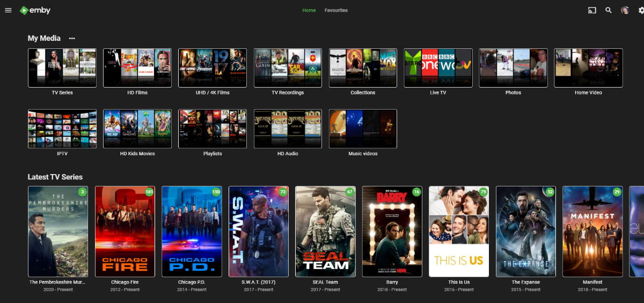Viewport: 644px width, 303px height.
Task: Click the IPTV label text
Action: [62, 154]
